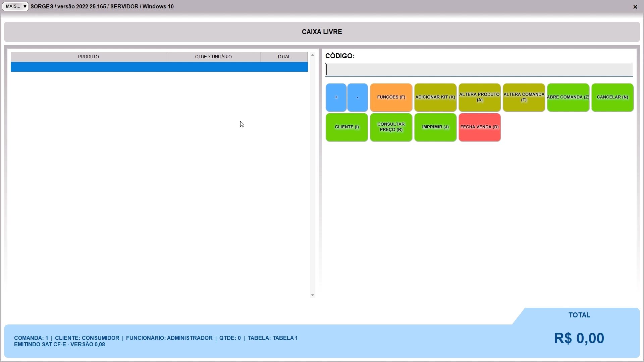
Task: Click the product list scroll-up arrow
Action: [312, 55]
